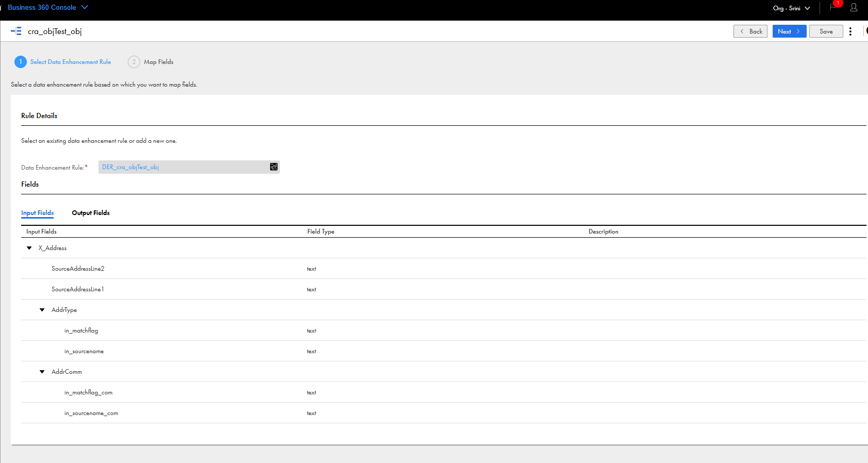Switch to the Output Fields tab

click(91, 213)
